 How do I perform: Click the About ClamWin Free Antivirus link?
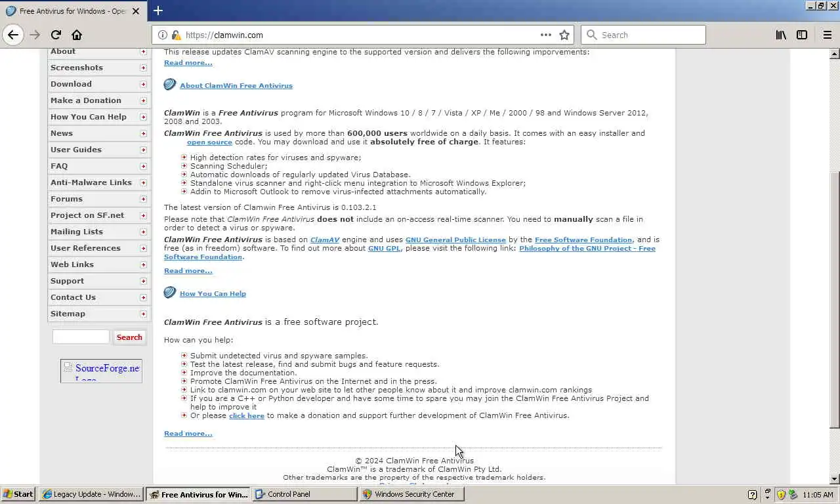click(236, 85)
